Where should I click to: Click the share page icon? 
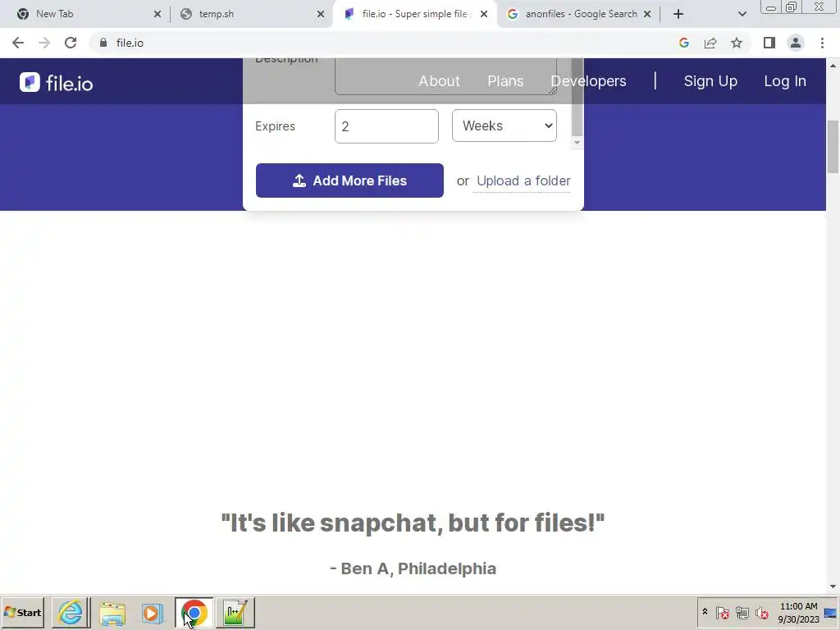710,43
